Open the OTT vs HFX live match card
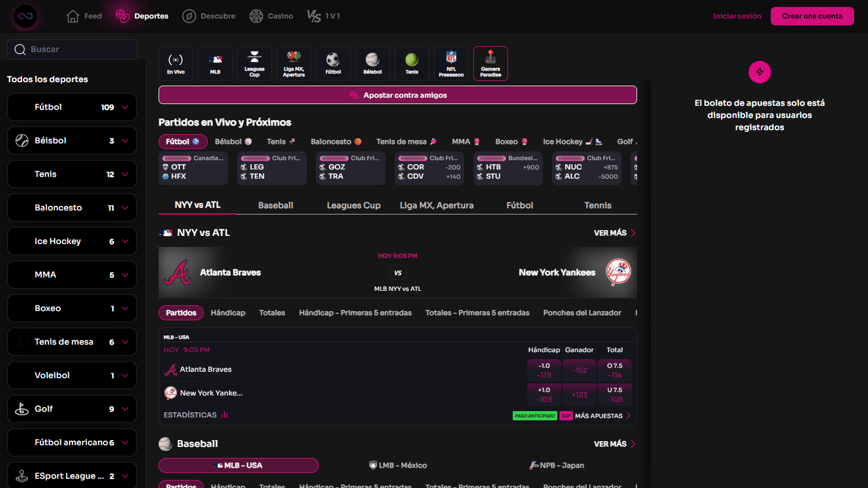This screenshot has width=868, height=488. [193, 168]
